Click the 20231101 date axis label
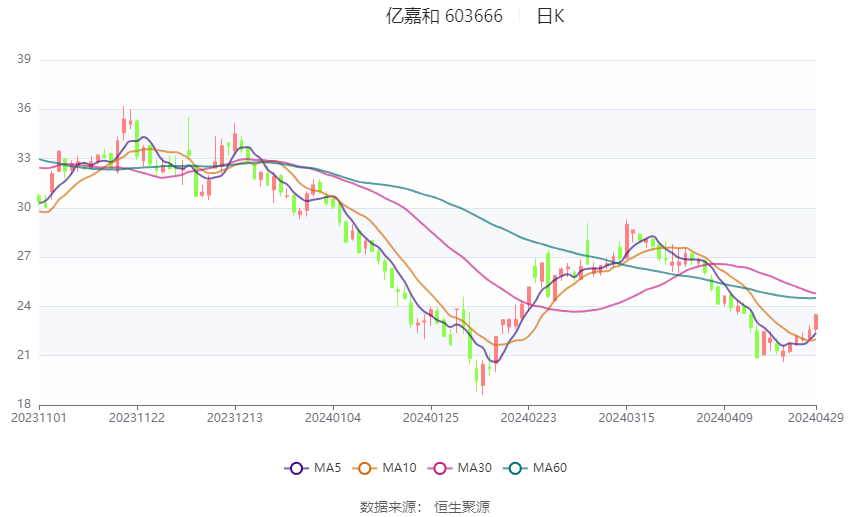This screenshot has width=850, height=517. pos(39,417)
